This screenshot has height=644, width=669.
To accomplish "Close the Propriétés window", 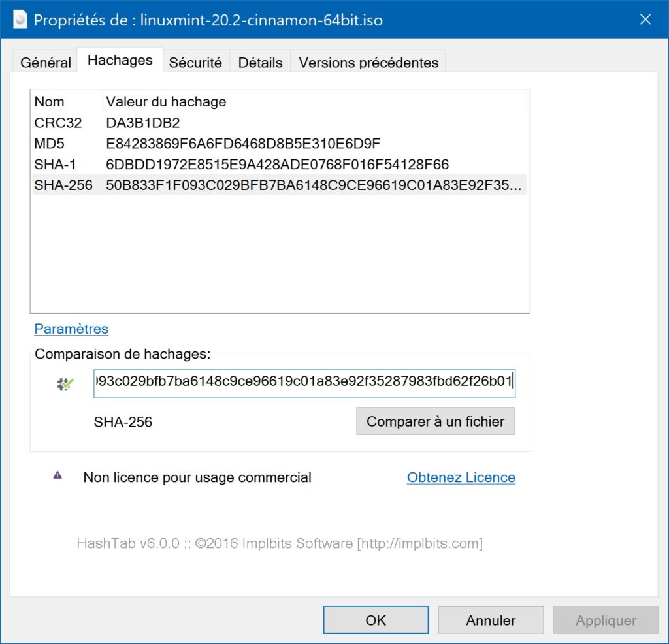I will 645,19.
